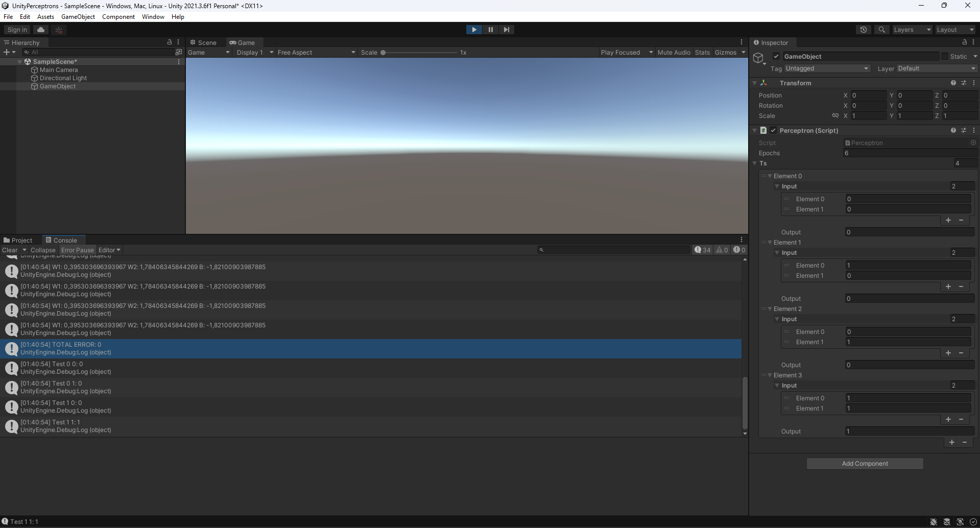Viewport: 980px width, 528px height.
Task: Open Perceptron script presets icon
Action: [964, 130]
